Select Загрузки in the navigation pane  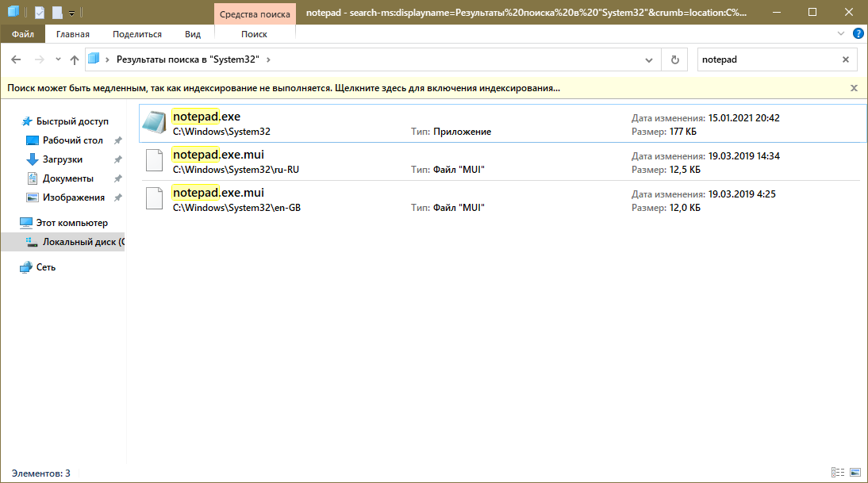pos(63,159)
